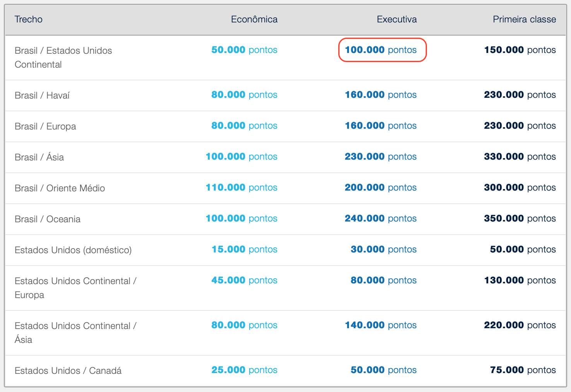571x392 pixels.
Task: Click Brasil / Europa route label
Action: pyautogui.click(x=45, y=126)
